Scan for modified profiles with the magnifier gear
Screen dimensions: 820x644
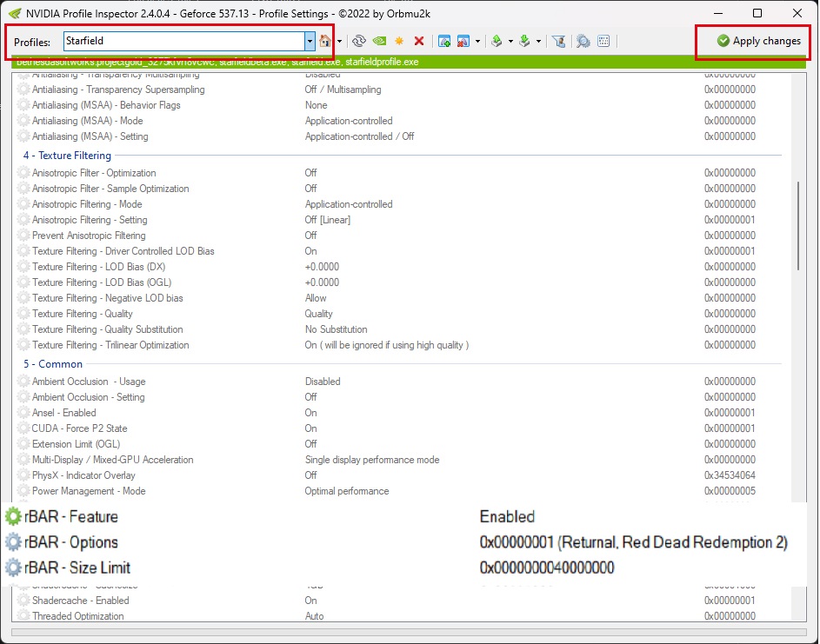click(x=583, y=41)
